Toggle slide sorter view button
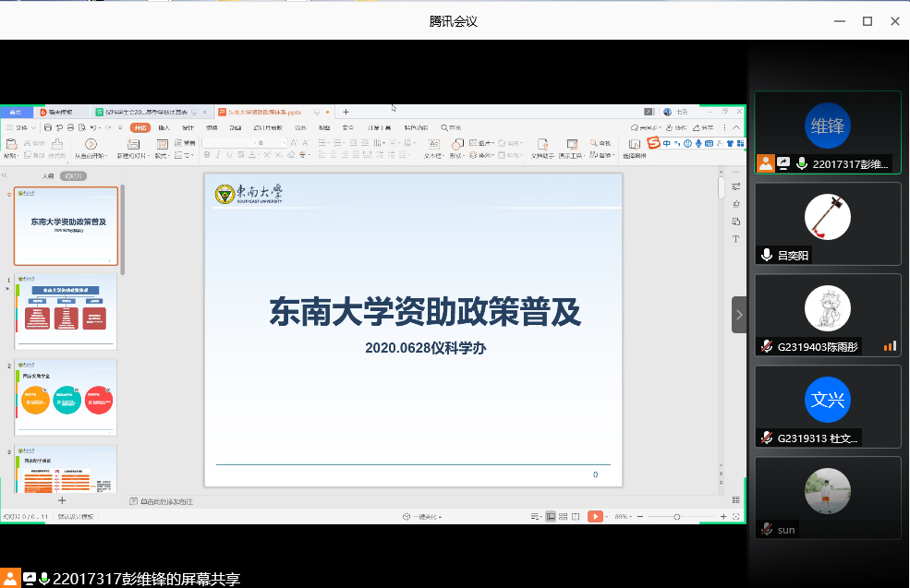This screenshot has height=588, width=910. (x=564, y=516)
